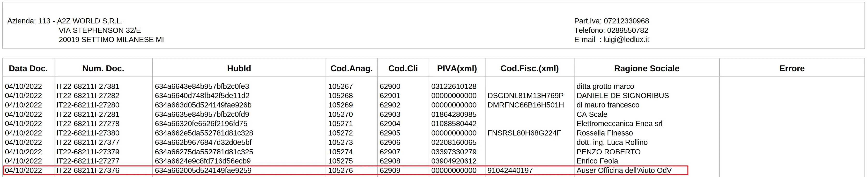This screenshot has height=177, width=868.
Task: Select the "Errore" column header
Action: (x=792, y=68)
